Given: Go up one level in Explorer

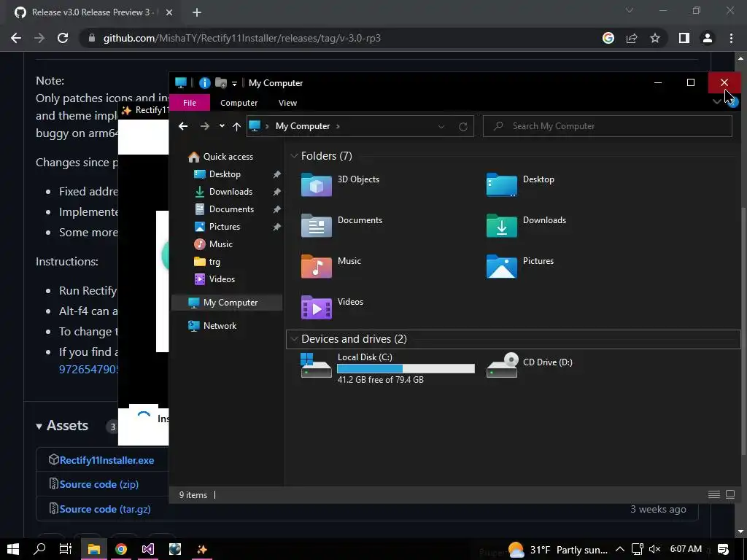Looking at the screenshot, I should coord(237,126).
